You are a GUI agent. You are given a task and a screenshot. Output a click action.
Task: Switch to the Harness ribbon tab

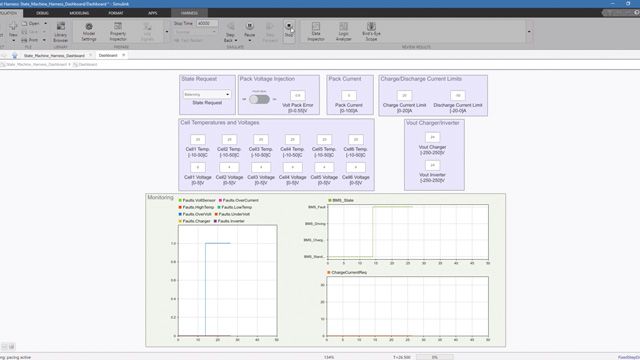[x=189, y=13]
